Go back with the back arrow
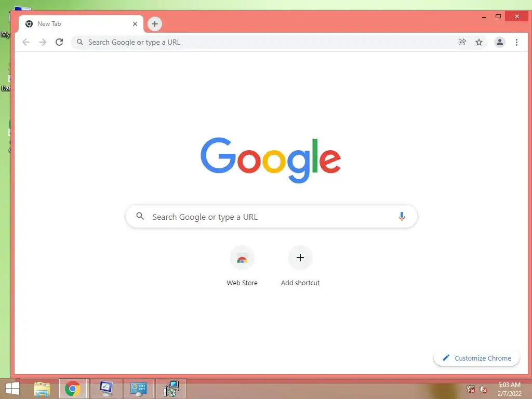Image resolution: width=532 pixels, height=399 pixels. coord(26,42)
